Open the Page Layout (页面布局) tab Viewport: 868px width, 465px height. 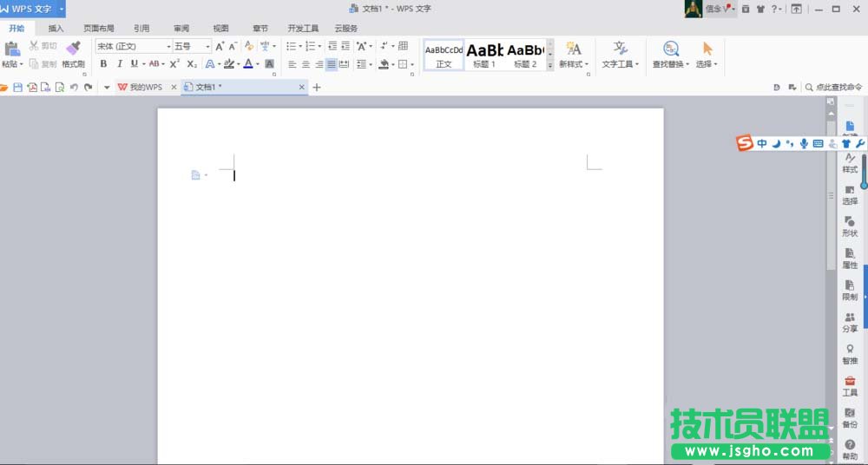click(99, 29)
